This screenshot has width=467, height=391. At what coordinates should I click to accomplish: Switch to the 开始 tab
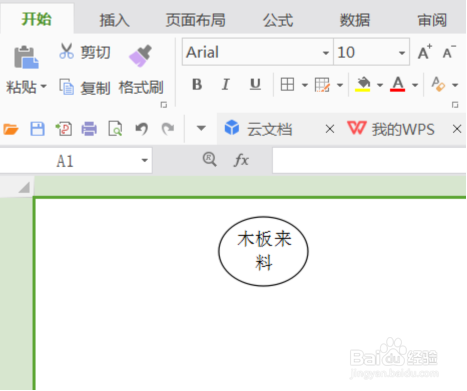tap(37, 19)
